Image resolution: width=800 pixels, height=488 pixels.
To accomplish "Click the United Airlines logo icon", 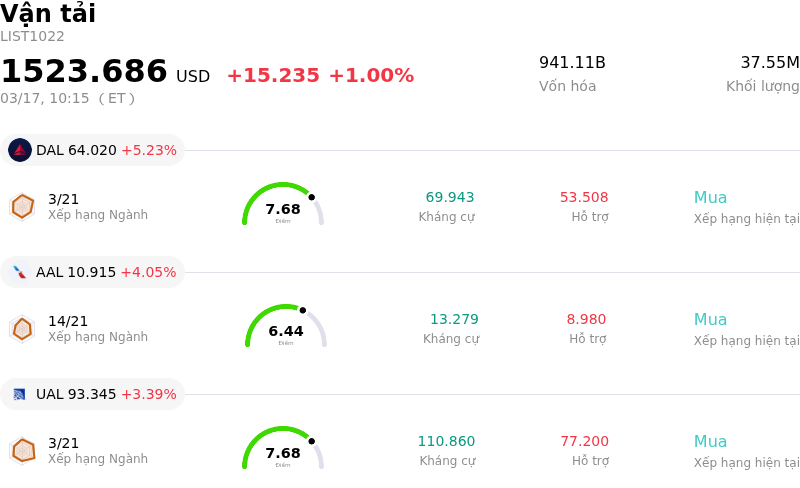I will click(20, 394).
